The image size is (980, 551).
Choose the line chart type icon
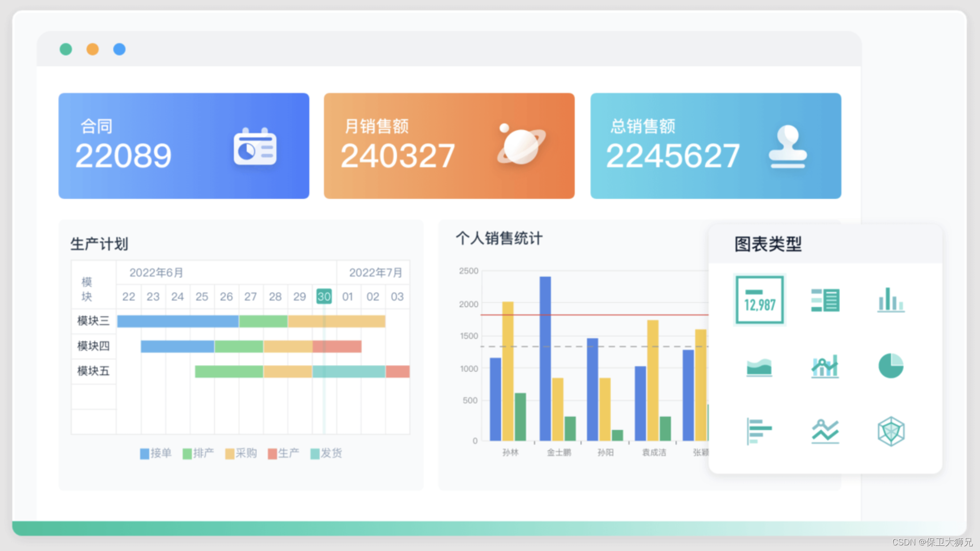[x=825, y=431]
